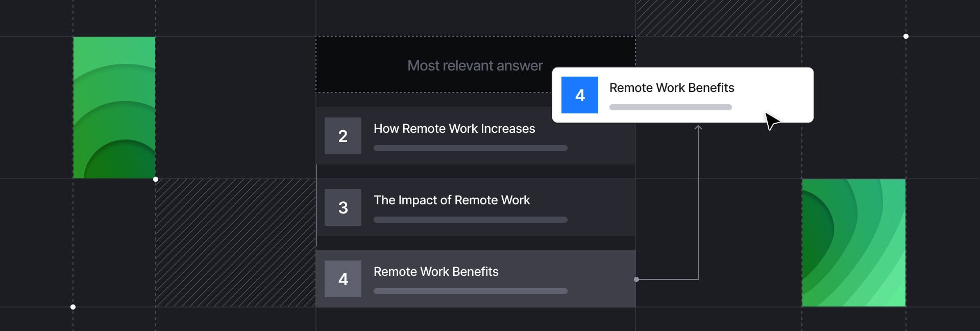
Task: Click the light gray bar inside the floating card
Action: coord(670,107)
